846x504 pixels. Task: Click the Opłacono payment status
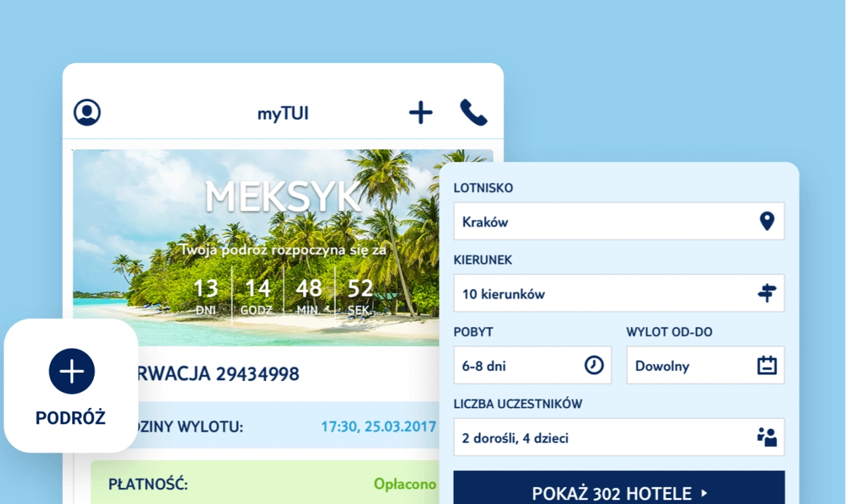[x=405, y=484]
